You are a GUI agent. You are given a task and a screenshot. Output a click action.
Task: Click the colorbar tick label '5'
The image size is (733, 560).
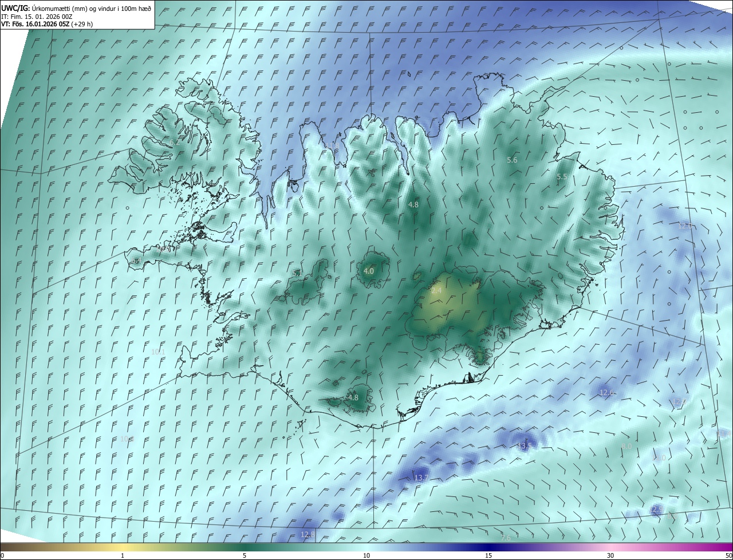pos(245,555)
